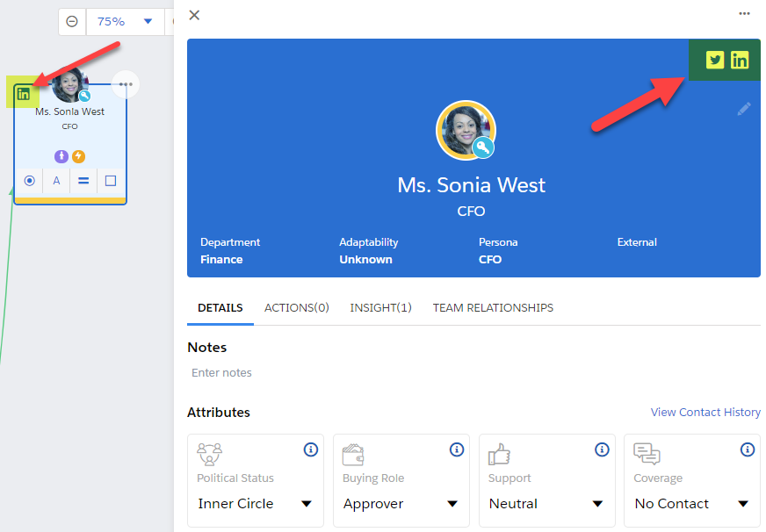The width and height of the screenshot is (766, 532).
Task: Click the Unknown adaptability value
Action: tap(366, 260)
